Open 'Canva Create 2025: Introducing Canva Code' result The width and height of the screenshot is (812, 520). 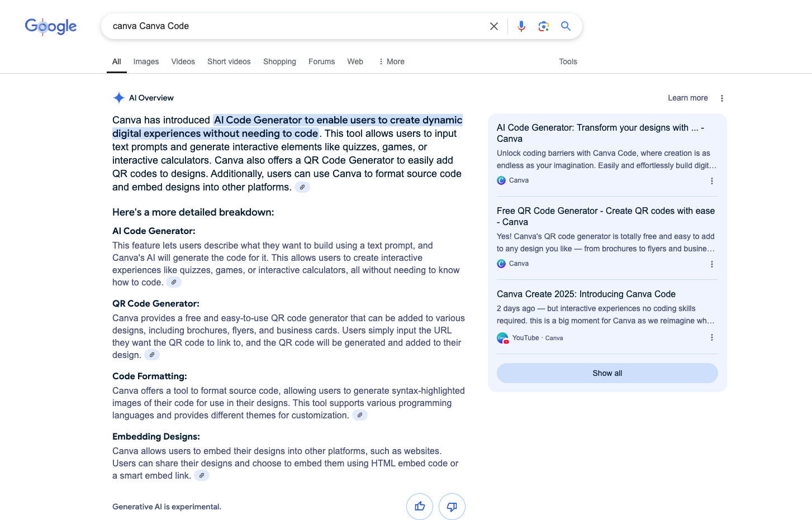coord(586,294)
